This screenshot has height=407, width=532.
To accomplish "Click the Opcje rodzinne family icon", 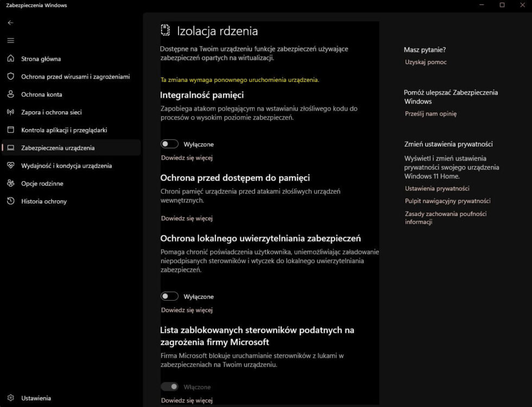I will (x=10, y=183).
